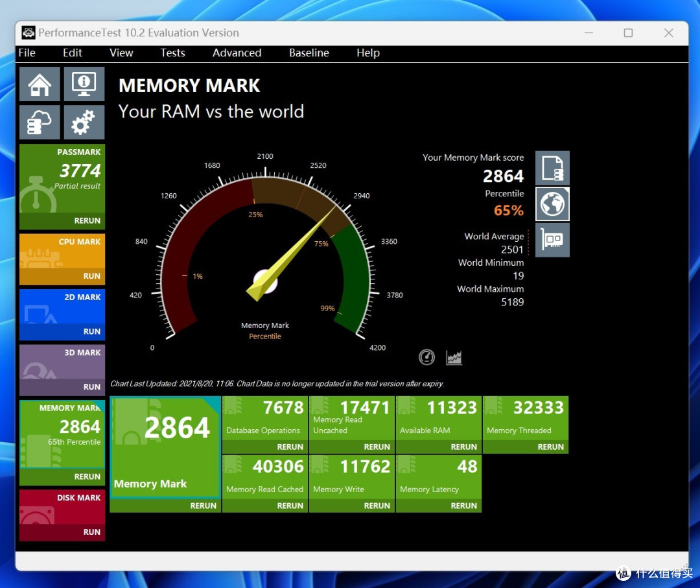
Task: Click the gauge needle hub
Action: [265, 282]
